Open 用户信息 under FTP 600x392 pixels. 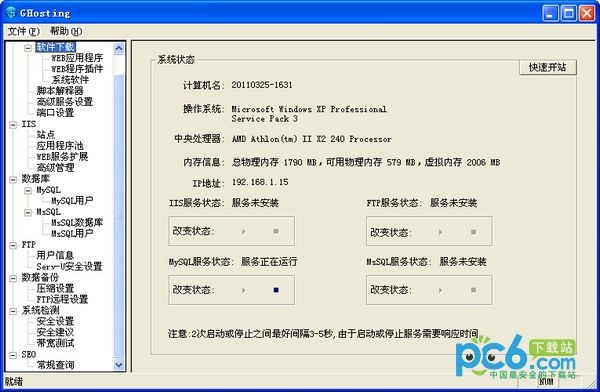pos(55,255)
